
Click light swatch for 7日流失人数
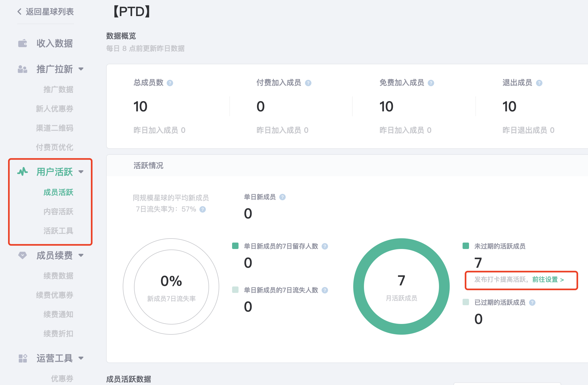point(235,290)
